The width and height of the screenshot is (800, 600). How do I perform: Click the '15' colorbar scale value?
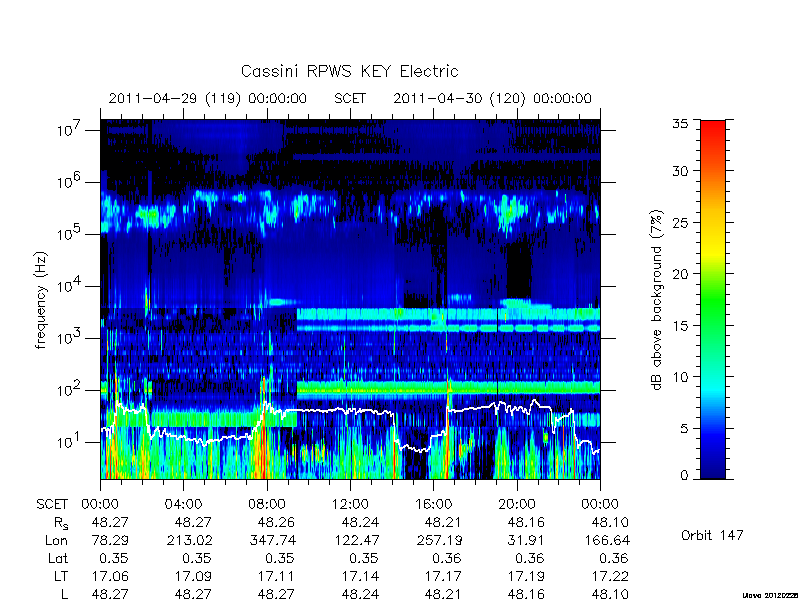coord(680,326)
